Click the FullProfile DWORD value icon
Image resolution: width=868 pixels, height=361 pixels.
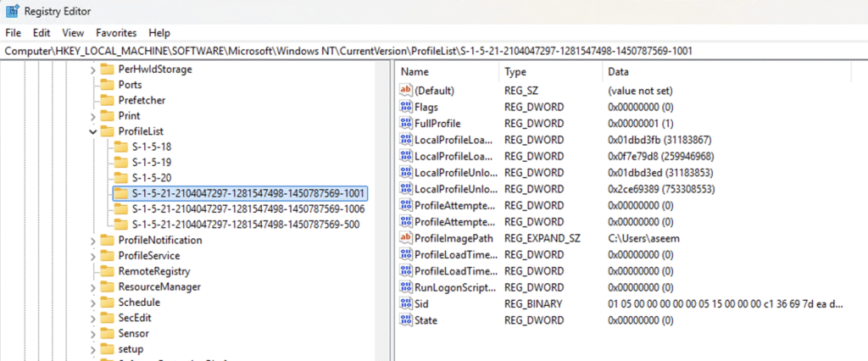(406, 124)
